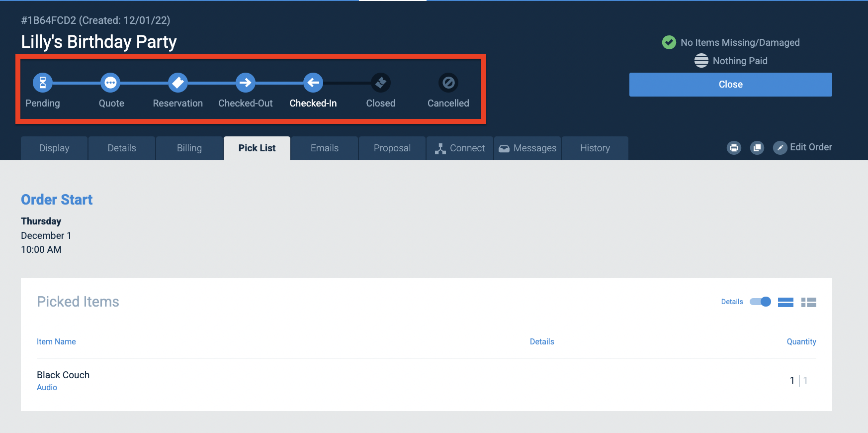The height and width of the screenshot is (433, 868).
Task: Click the Thursday day text
Action: [x=41, y=221]
